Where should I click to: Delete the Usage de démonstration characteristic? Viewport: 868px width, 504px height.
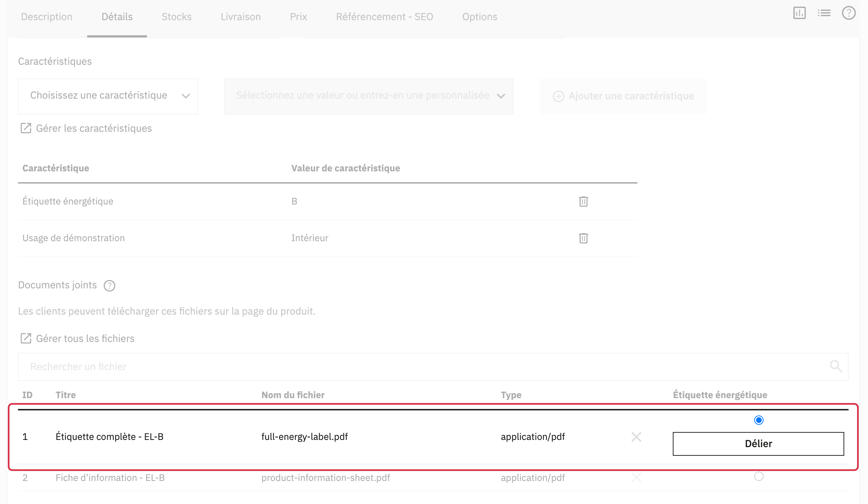tap(583, 238)
